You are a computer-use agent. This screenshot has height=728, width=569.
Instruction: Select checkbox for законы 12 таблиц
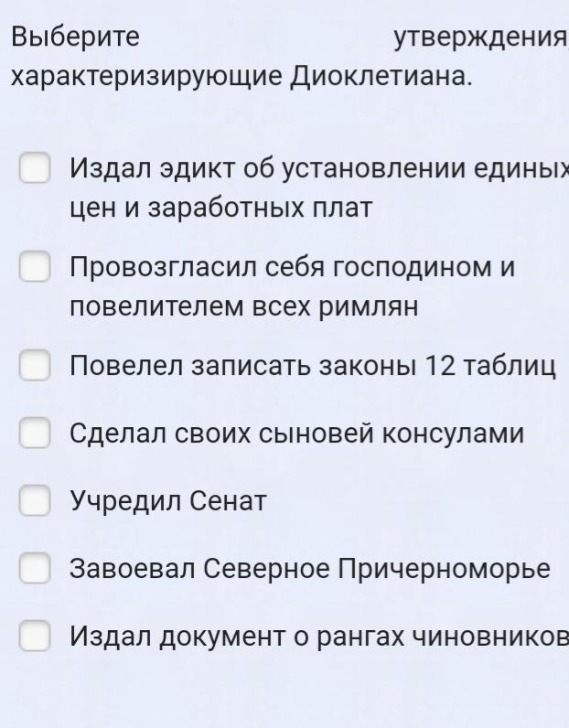(36, 367)
